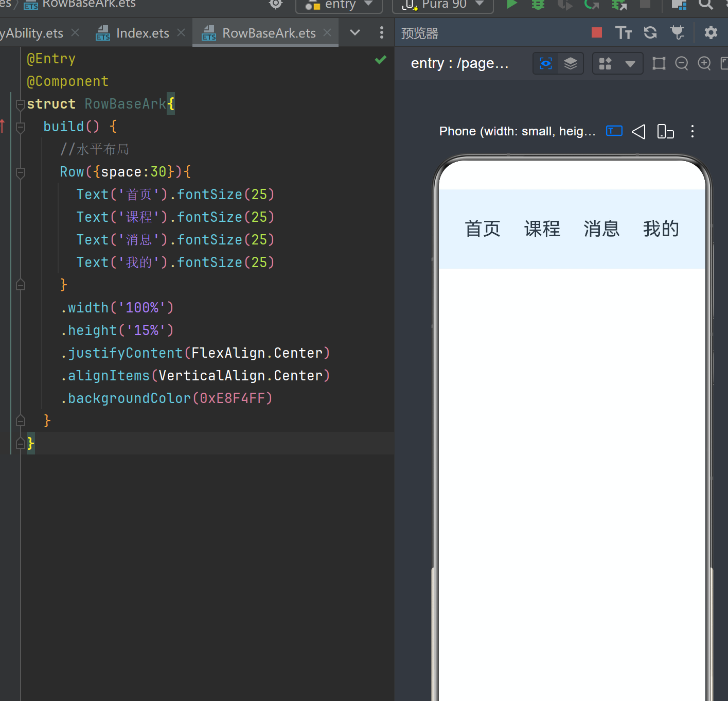728x701 pixels.
Task: Open the editor tabs three-dot menu
Action: [x=381, y=32]
